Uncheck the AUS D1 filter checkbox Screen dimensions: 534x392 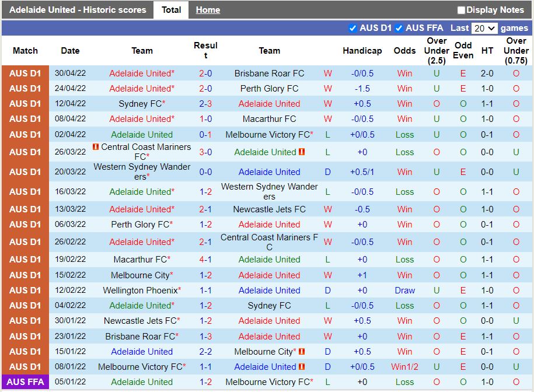tap(352, 27)
